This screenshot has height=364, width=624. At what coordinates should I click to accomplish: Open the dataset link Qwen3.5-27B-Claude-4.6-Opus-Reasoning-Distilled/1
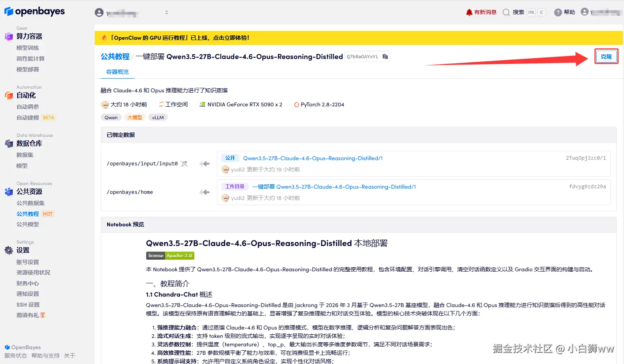(313, 158)
